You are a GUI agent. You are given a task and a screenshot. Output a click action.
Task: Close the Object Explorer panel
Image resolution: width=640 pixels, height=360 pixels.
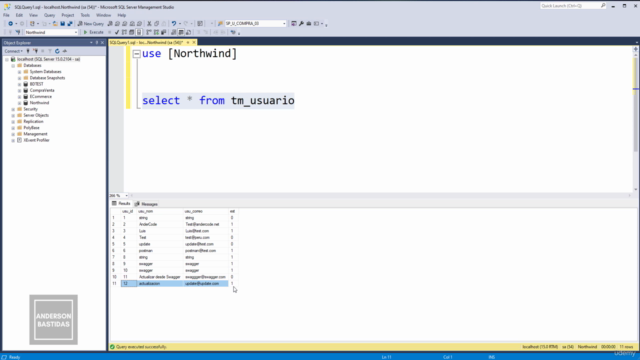(x=102, y=42)
